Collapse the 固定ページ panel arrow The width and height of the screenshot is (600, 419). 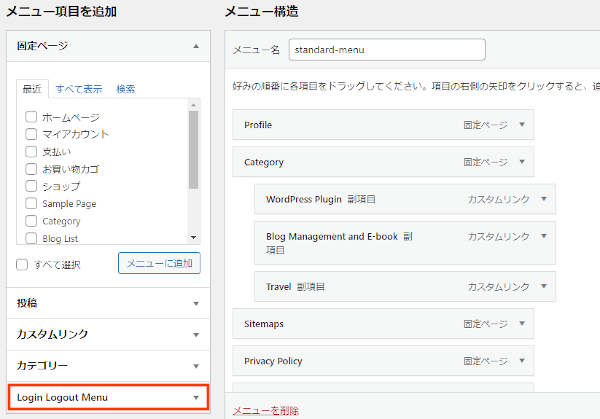(x=196, y=46)
